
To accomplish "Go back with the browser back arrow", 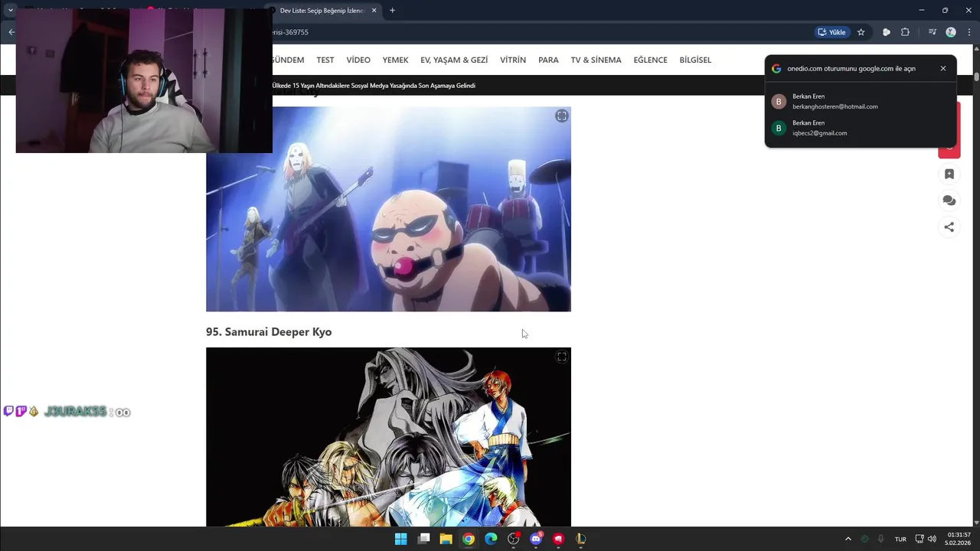I will tap(11, 32).
